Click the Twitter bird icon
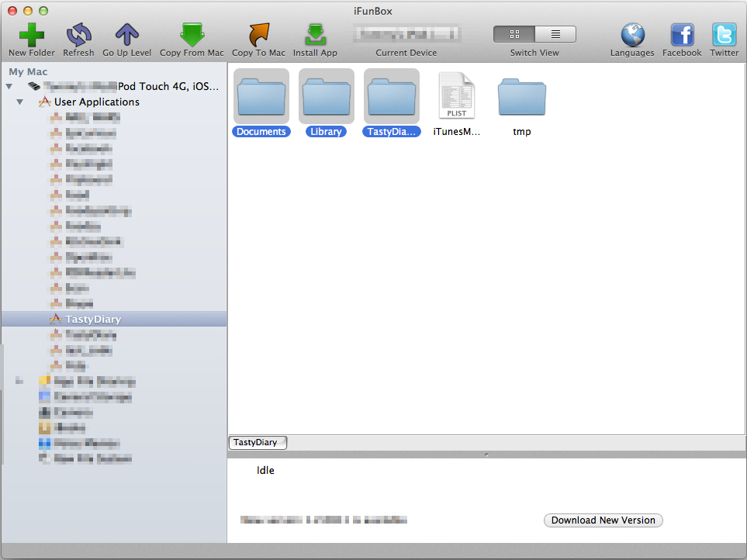 [x=725, y=36]
